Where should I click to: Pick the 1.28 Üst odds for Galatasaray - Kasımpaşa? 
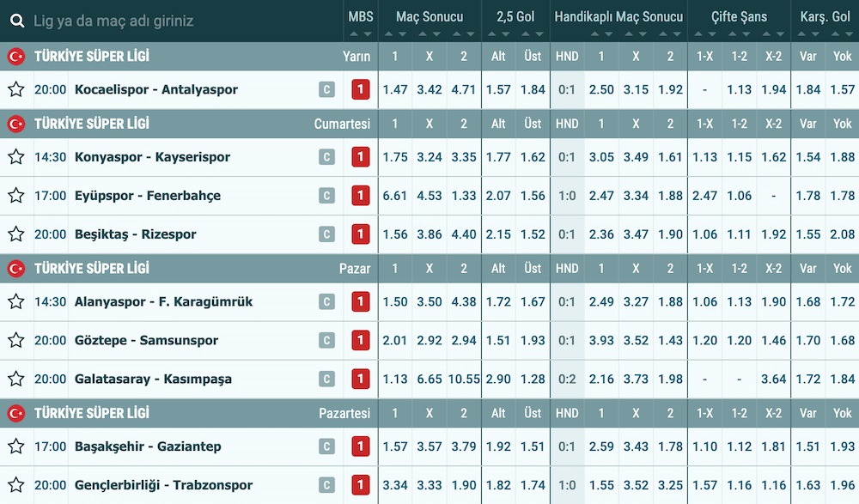coord(533,379)
